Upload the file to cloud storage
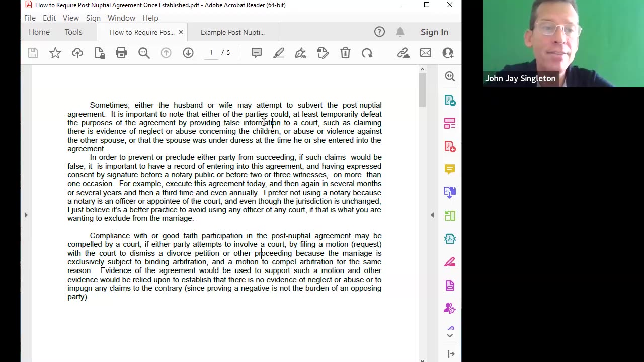Viewport: 644px width, 362px height. tap(77, 53)
